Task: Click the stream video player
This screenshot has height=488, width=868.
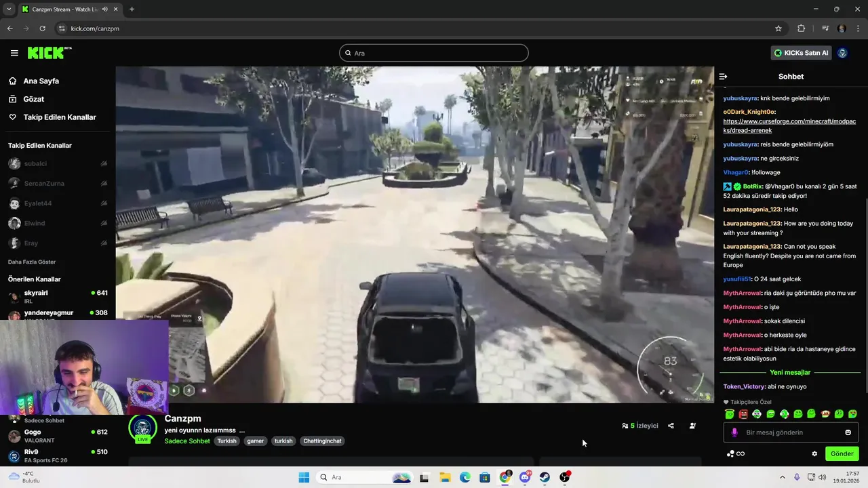Action: [415, 235]
